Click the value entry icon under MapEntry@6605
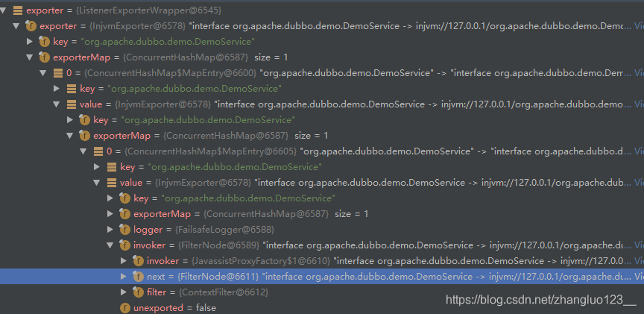The width and height of the screenshot is (644, 314). coord(112,183)
